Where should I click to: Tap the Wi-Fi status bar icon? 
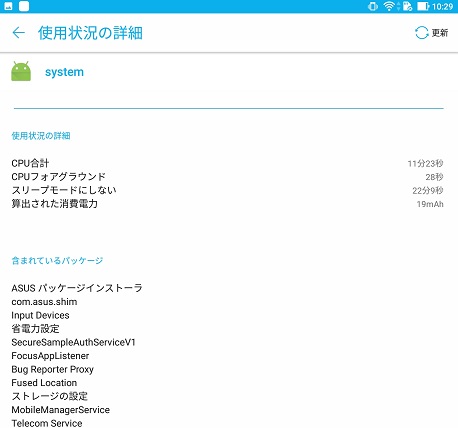tap(389, 6)
